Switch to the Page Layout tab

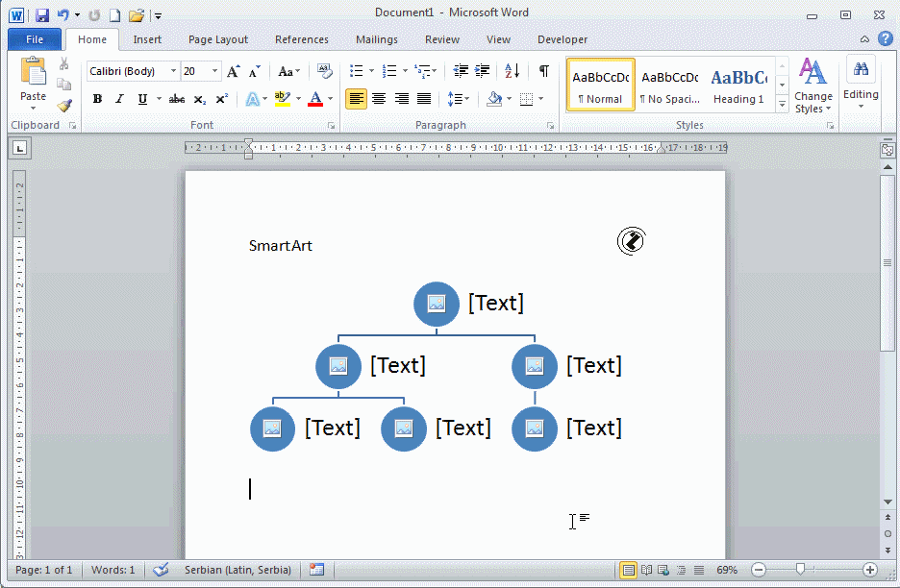pyautogui.click(x=218, y=39)
